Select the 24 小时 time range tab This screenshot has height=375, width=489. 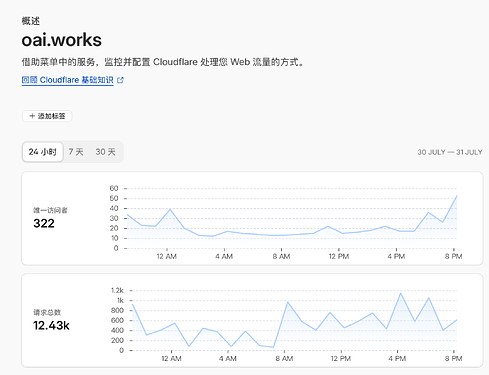[43, 152]
